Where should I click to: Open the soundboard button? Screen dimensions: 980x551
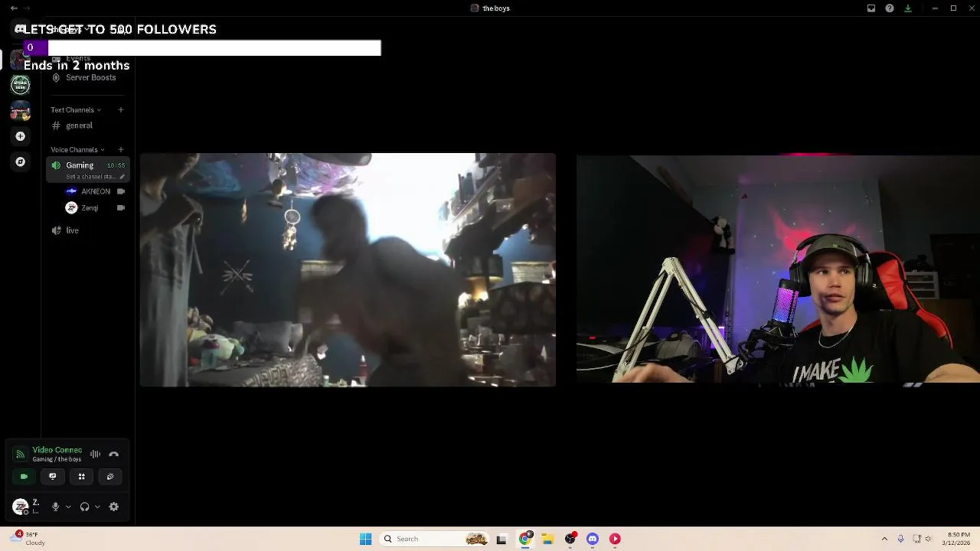point(110,477)
